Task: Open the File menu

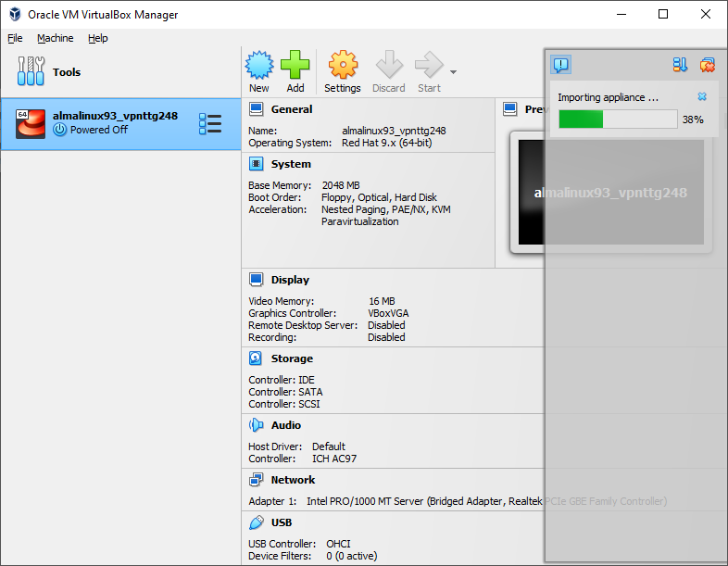Action: pyautogui.click(x=15, y=38)
